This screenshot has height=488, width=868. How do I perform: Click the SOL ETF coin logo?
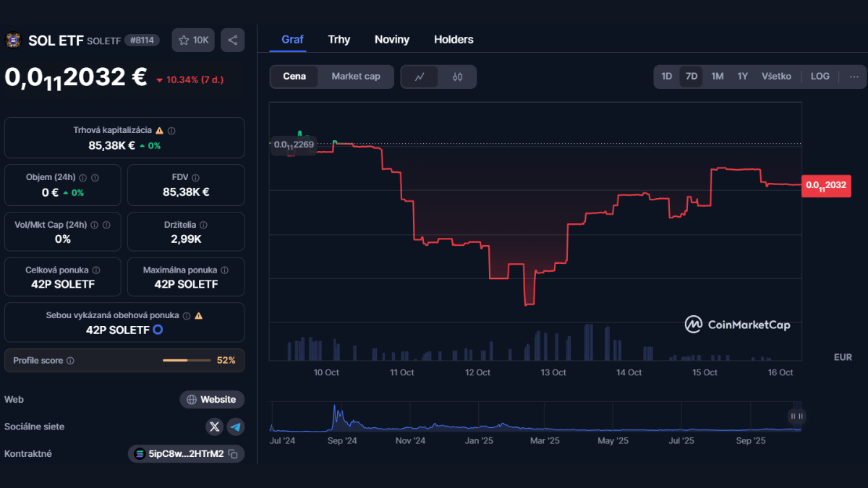[13, 40]
